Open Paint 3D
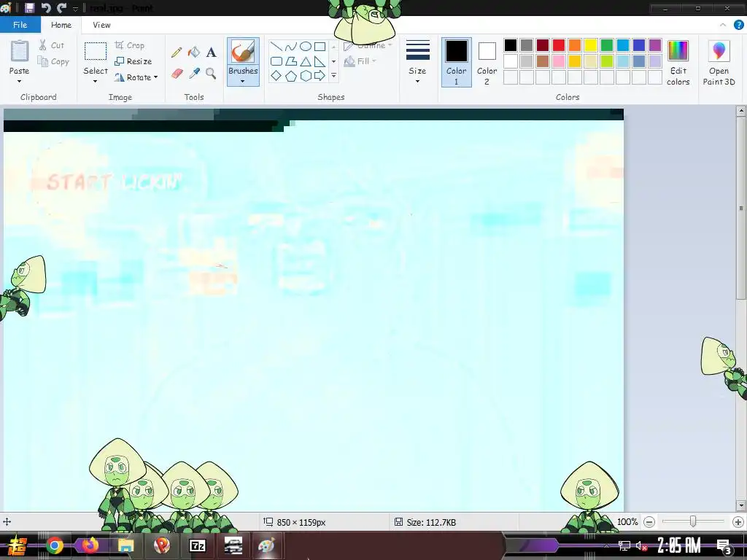The height and width of the screenshot is (560, 747). click(719, 63)
